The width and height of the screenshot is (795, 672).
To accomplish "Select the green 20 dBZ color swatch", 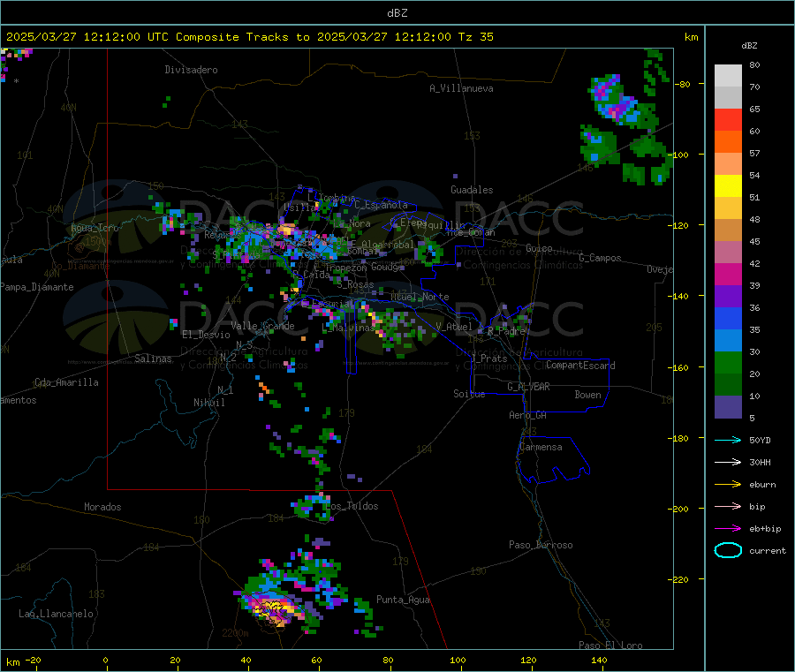I will [x=728, y=362].
